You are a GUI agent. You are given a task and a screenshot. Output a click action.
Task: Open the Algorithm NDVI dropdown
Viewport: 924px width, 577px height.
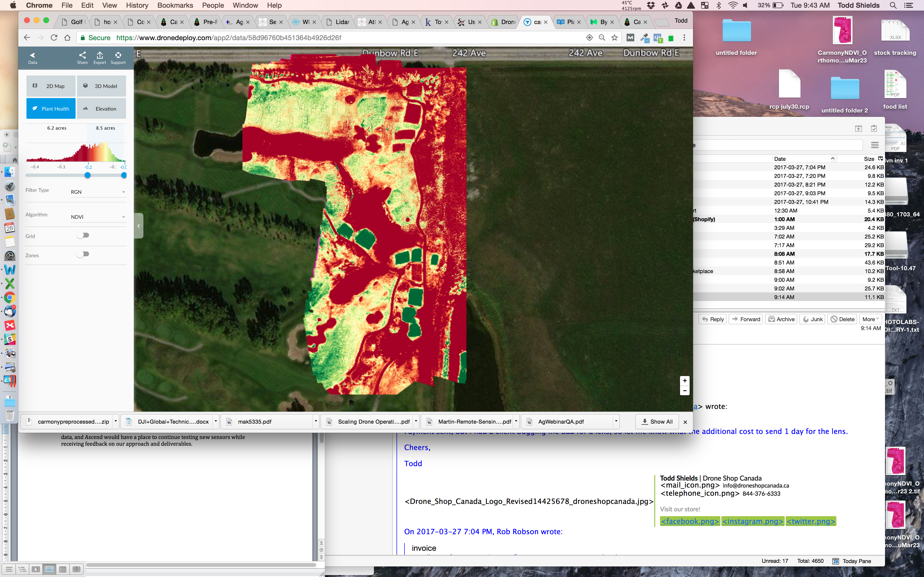[98, 217]
